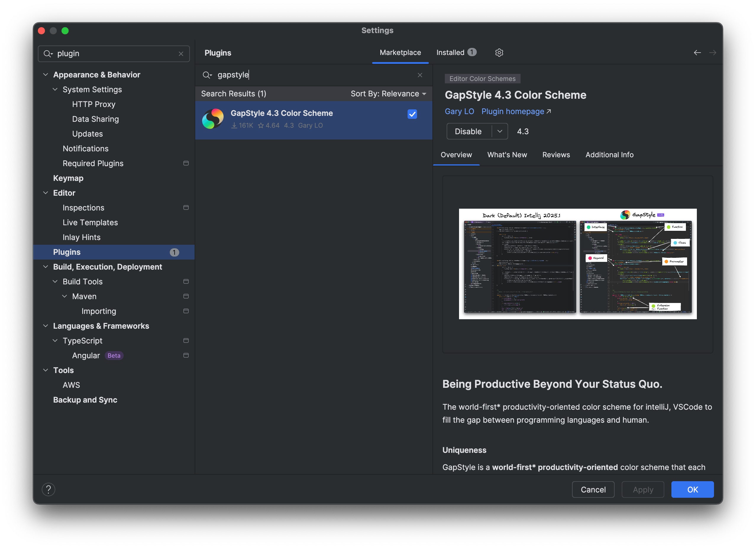Select the Overview tab
This screenshot has width=756, height=548.
coord(456,155)
